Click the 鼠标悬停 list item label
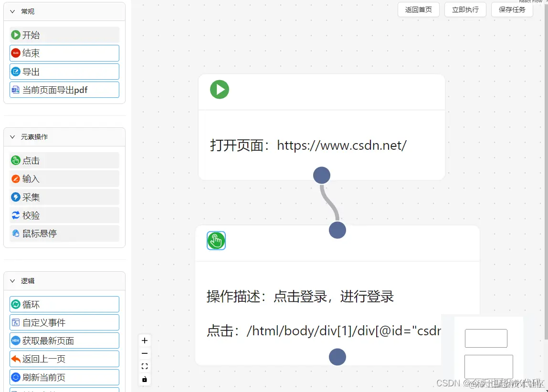The image size is (548, 392). pyautogui.click(x=40, y=234)
